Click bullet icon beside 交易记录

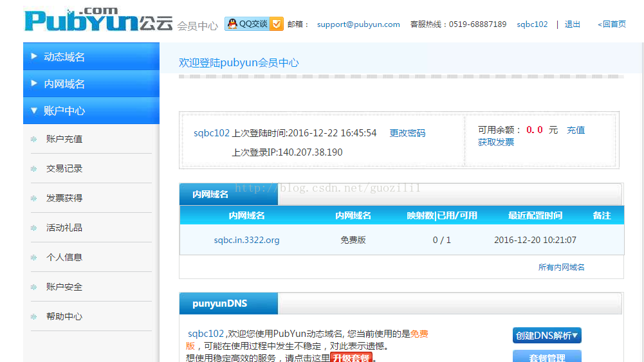[x=33, y=169]
